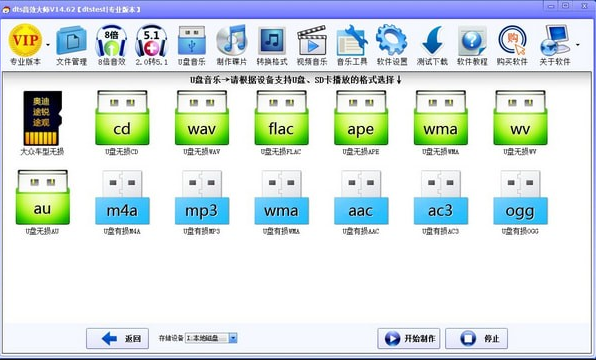
Task: Choose the green au USB format
Action: tap(43, 197)
